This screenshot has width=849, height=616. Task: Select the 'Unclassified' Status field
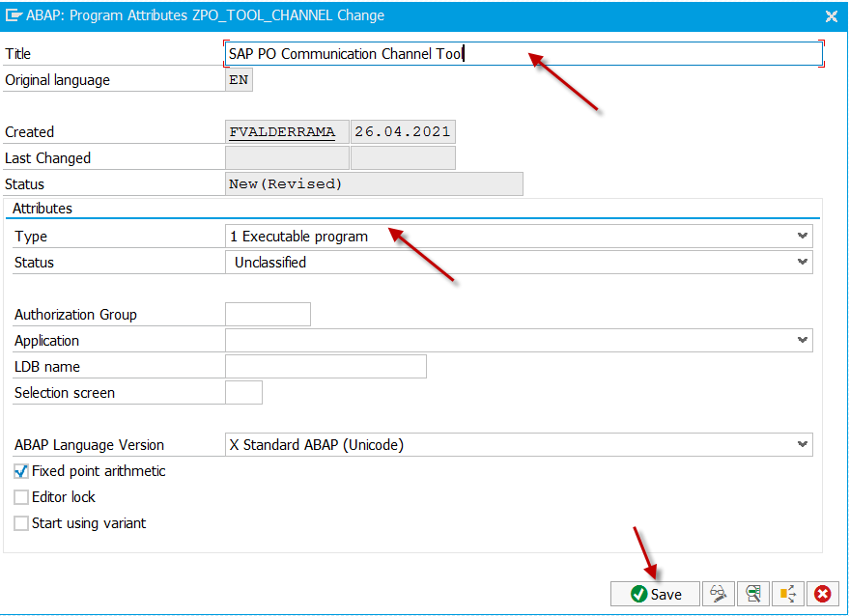click(x=519, y=262)
